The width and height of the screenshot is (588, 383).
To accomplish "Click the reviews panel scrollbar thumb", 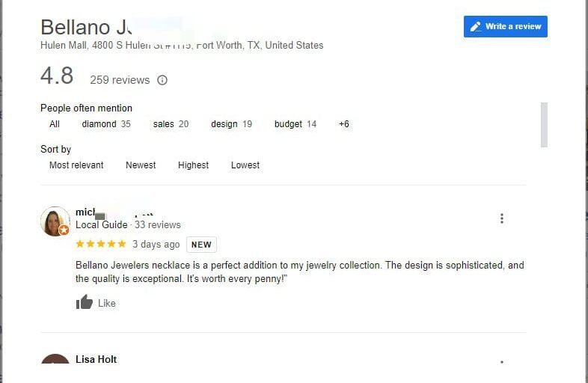I will pos(544,124).
